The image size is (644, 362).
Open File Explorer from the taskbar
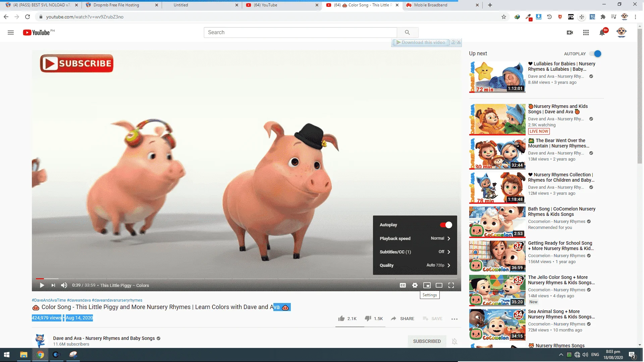[x=23, y=355]
